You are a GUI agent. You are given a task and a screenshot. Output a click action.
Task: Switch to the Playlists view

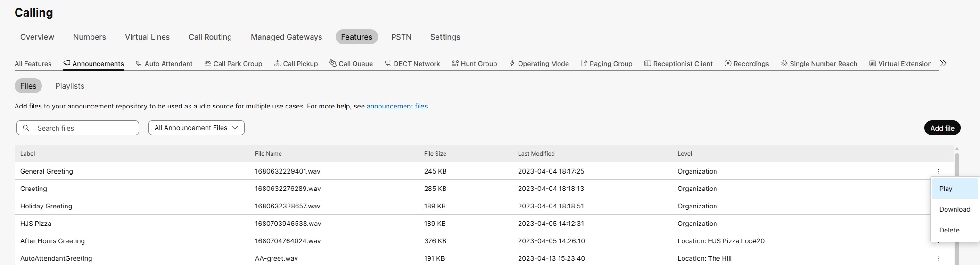pyautogui.click(x=70, y=86)
